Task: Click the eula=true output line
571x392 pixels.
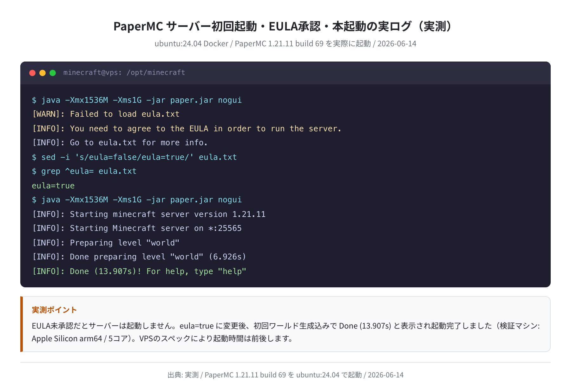Action: click(53, 186)
